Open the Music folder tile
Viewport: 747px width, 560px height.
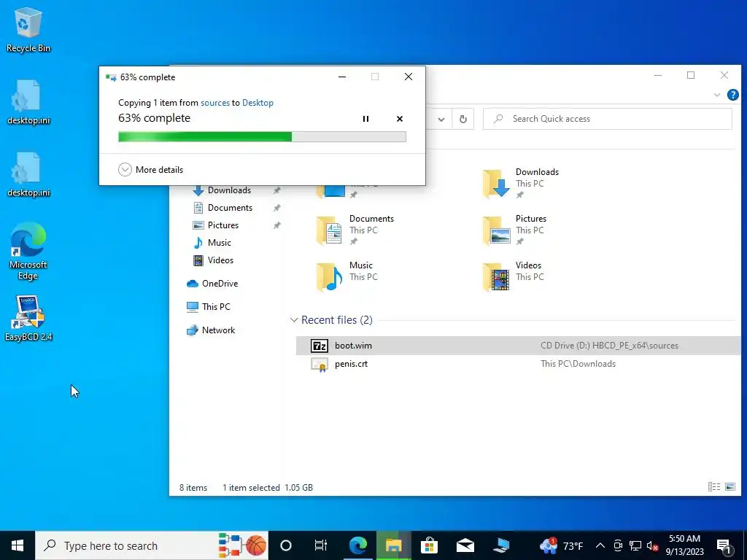(x=347, y=276)
